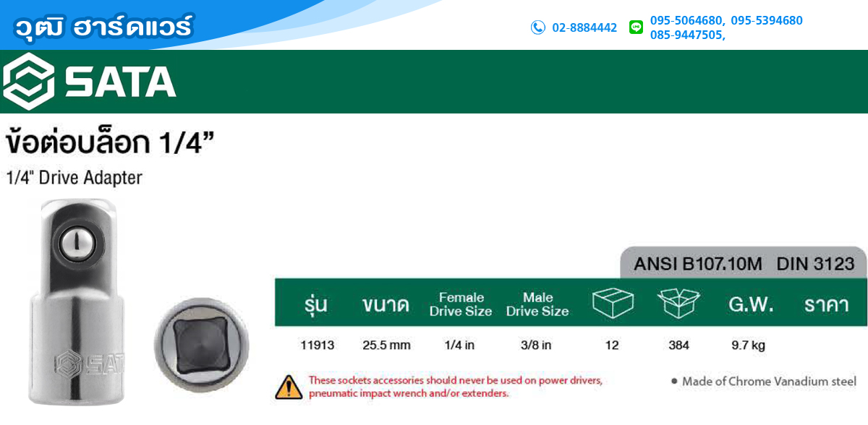Click the Made of Chrome Vanadium steel note

click(764, 381)
